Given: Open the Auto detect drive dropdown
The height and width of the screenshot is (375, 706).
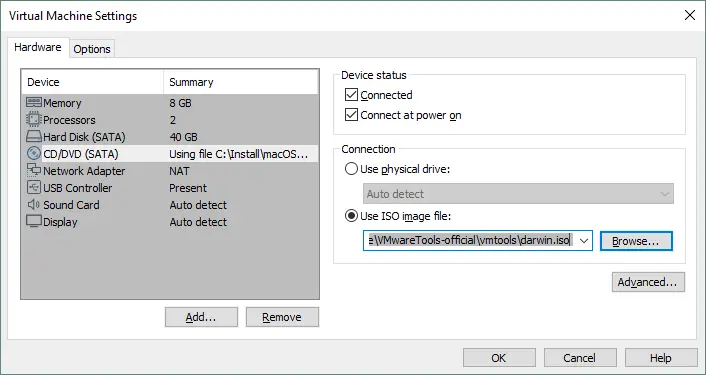Looking at the screenshot, I should point(518,194).
